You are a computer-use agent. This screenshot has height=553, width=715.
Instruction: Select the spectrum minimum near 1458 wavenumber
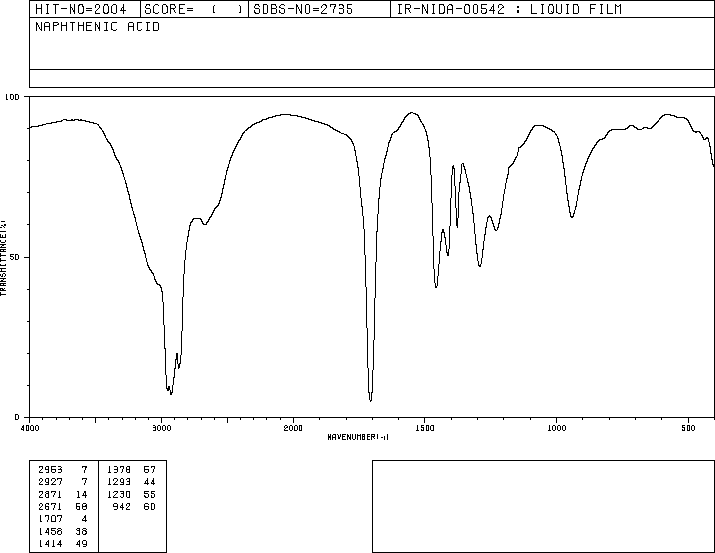coord(436,287)
